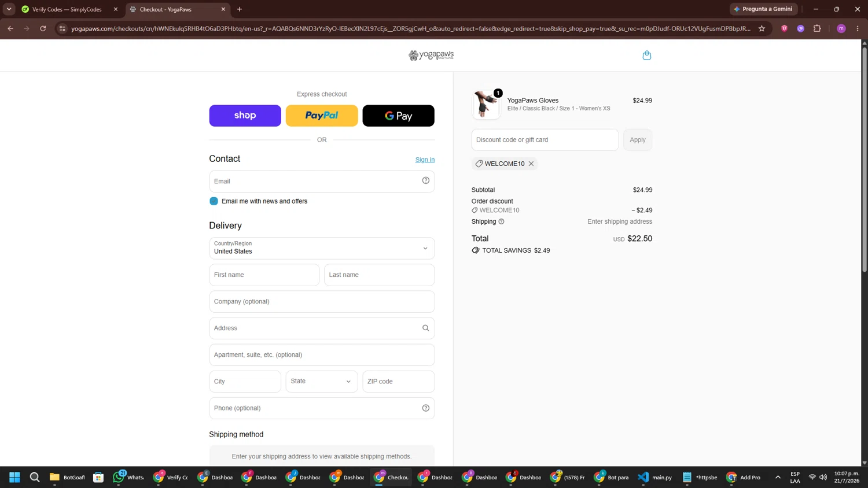Screen dimensions: 868x488
Task: Open the BotGoafi folder taskbar item
Action: click(67, 477)
